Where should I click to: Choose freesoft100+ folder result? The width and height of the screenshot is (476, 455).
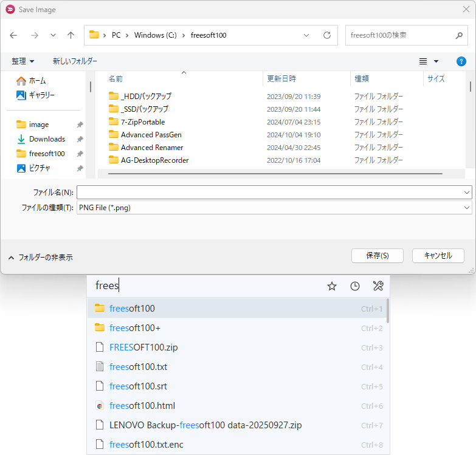click(x=237, y=327)
